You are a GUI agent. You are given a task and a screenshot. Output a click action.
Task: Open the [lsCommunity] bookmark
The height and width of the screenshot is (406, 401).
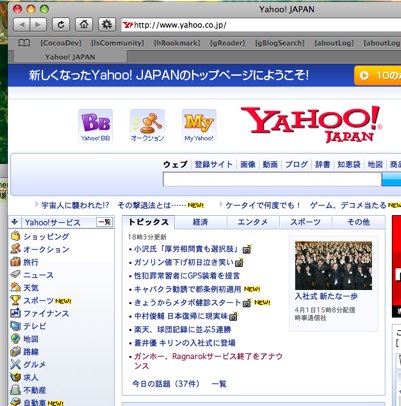click(118, 43)
